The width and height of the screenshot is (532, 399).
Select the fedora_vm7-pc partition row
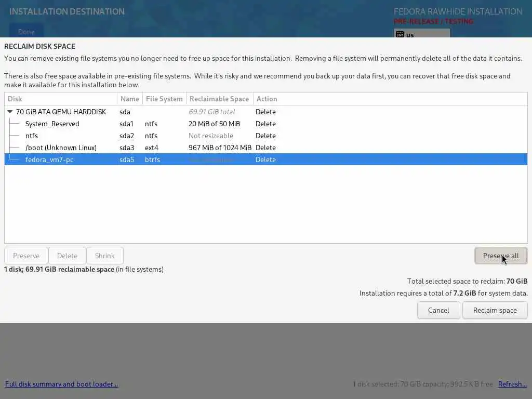(x=266, y=159)
